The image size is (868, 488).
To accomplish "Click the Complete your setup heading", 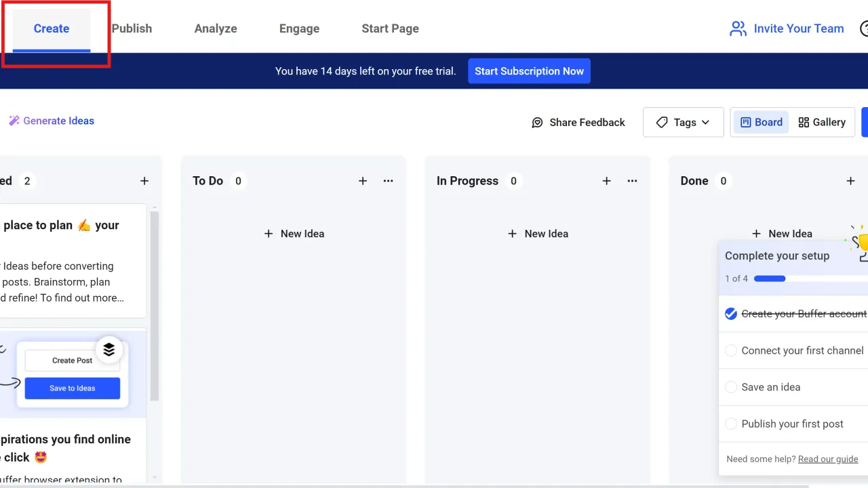I will pos(777,256).
